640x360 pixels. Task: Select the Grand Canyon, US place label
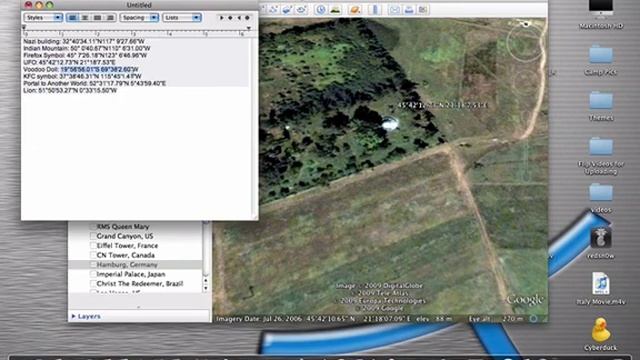click(125, 236)
